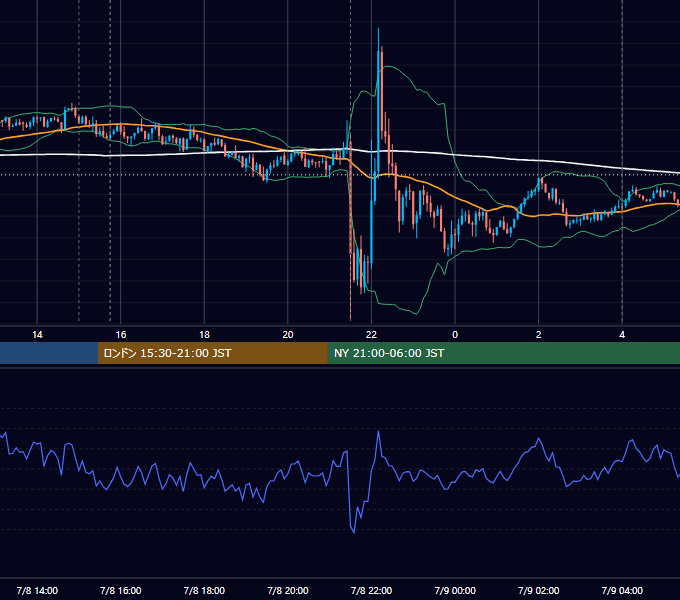Click the blue session bar before ロンドン

pos(49,353)
